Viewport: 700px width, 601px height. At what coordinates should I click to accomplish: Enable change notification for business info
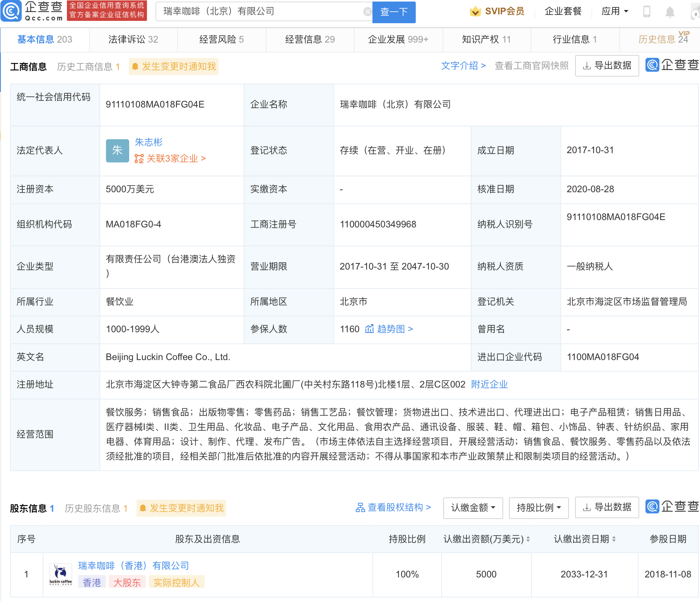[174, 67]
